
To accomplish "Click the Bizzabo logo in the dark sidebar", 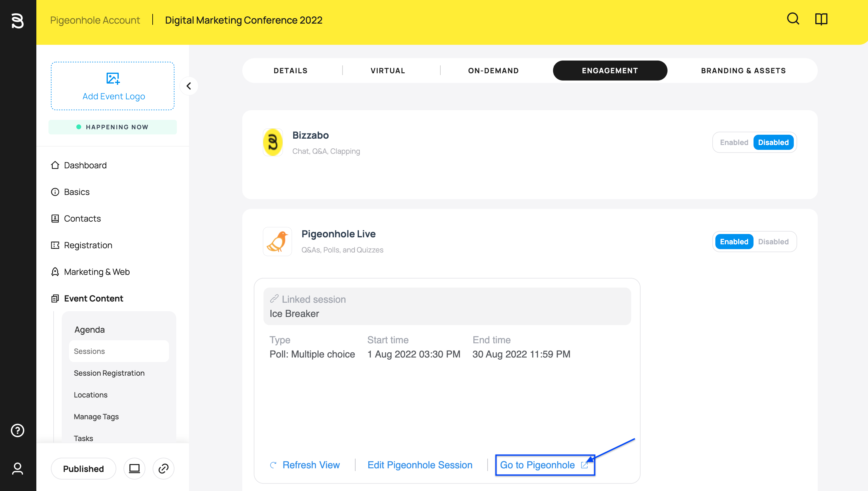I will 18,21.
